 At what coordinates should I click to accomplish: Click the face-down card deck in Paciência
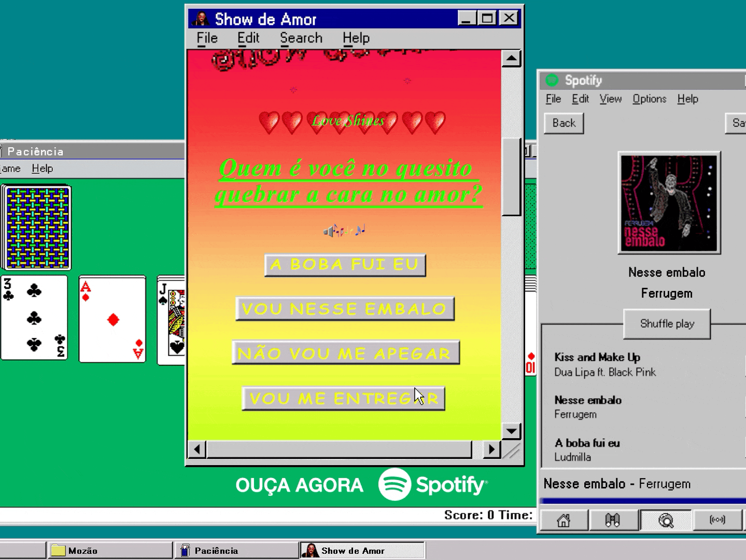pyautogui.click(x=37, y=228)
